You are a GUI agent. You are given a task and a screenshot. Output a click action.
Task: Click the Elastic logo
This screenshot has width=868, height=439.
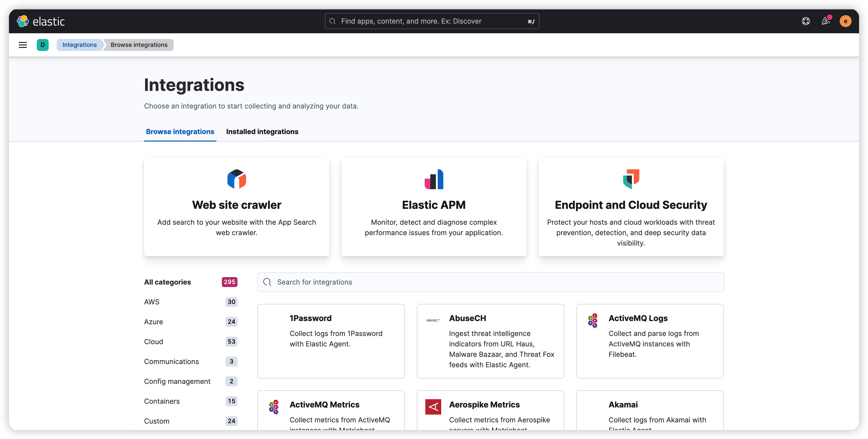(x=41, y=21)
